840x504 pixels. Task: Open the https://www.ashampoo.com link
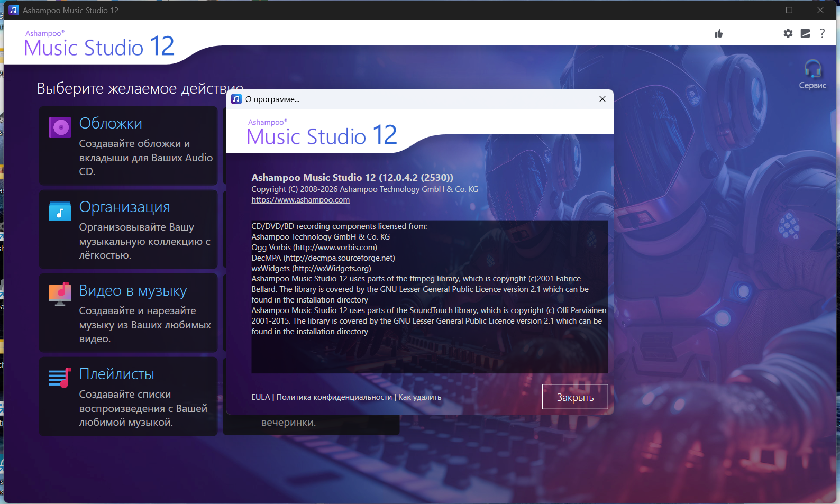pos(300,200)
